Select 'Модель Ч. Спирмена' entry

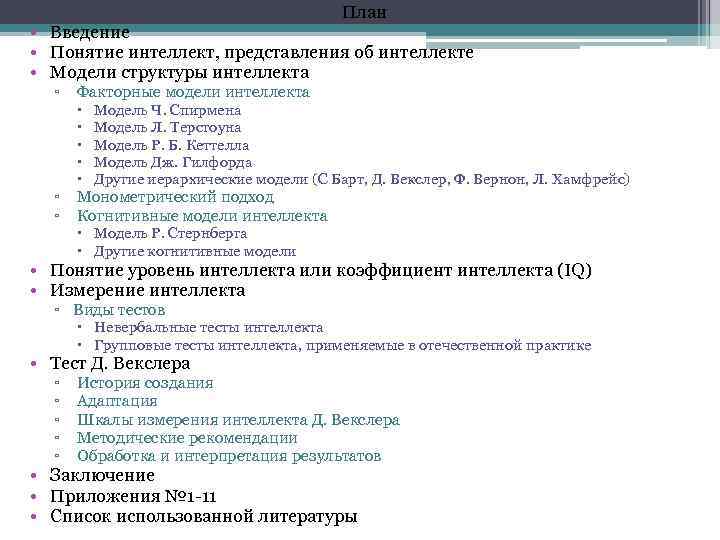167,110
